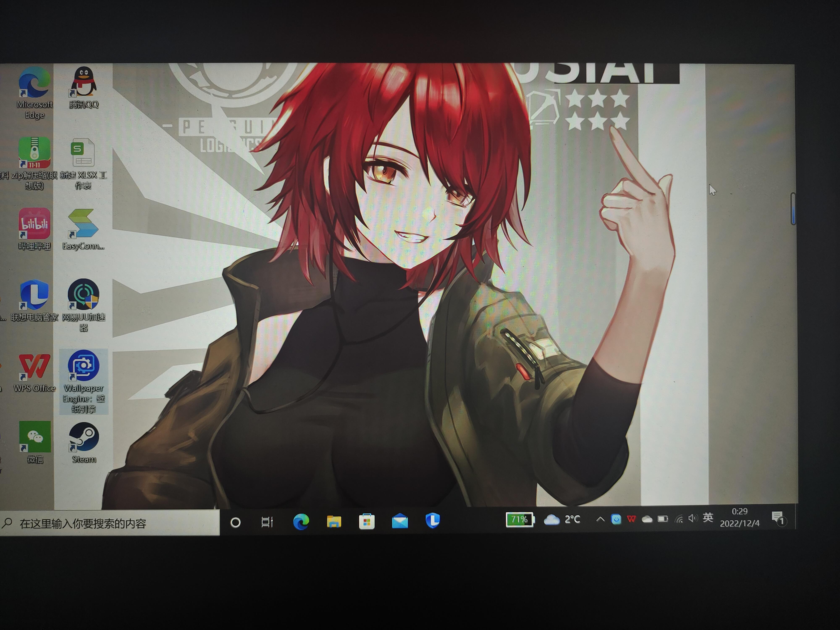Image resolution: width=840 pixels, height=630 pixels.
Task: Open the Wi-Fi network flyout
Action: click(679, 519)
